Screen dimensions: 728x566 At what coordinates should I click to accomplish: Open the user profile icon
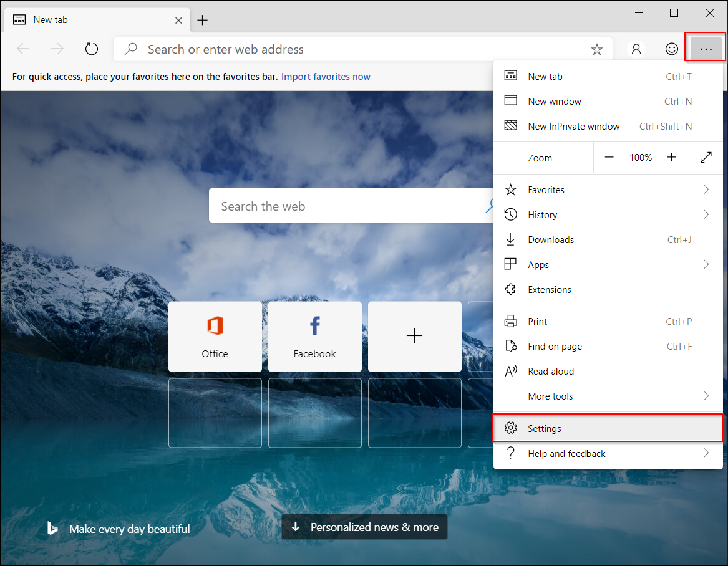[636, 49]
